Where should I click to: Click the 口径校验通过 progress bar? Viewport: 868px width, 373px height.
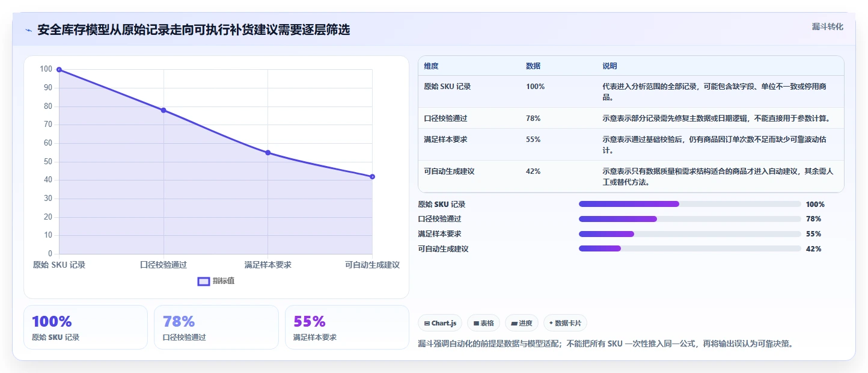(690, 219)
